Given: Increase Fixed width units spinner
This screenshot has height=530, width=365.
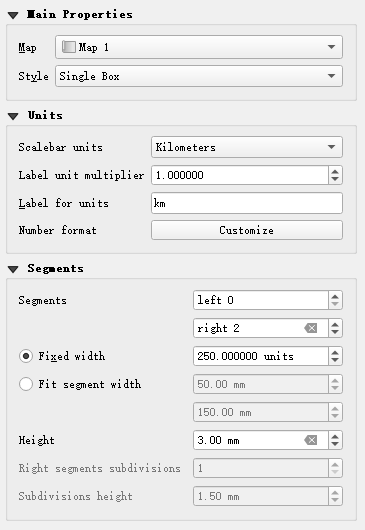Looking at the screenshot, I should pos(335,352).
